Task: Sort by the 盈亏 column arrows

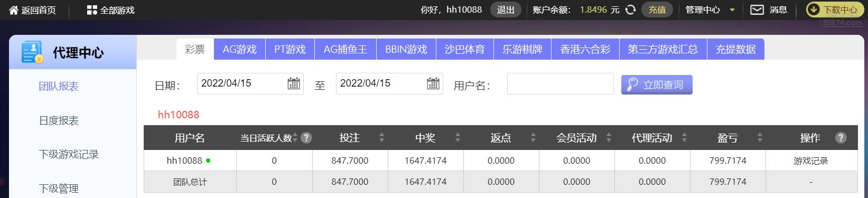Action: click(x=760, y=138)
